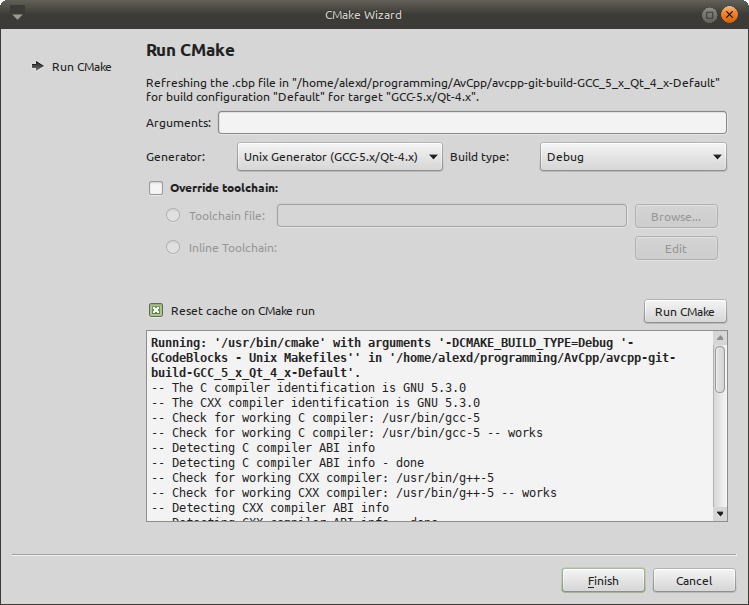
Task: Toggle Reset cache on CMake run
Action: (156, 310)
